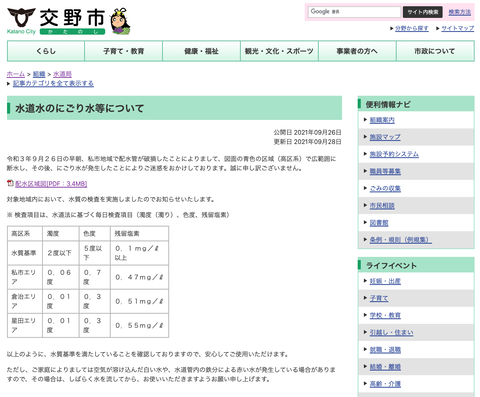Open 組織案内 in the 便利情報ナビ sidebar
Viewport: 480px width, 397px height.
[x=382, y=120]
